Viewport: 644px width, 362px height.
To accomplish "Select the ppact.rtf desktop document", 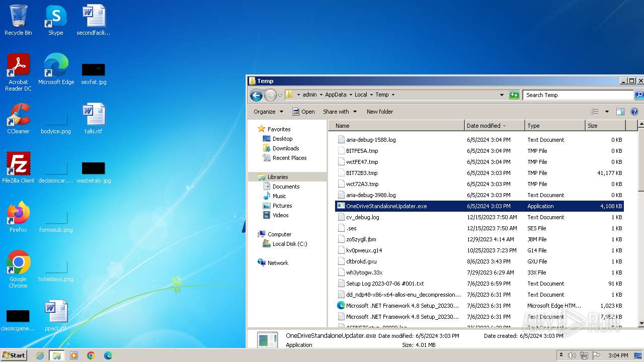I will pyautogui.click(x=56, y=316).
